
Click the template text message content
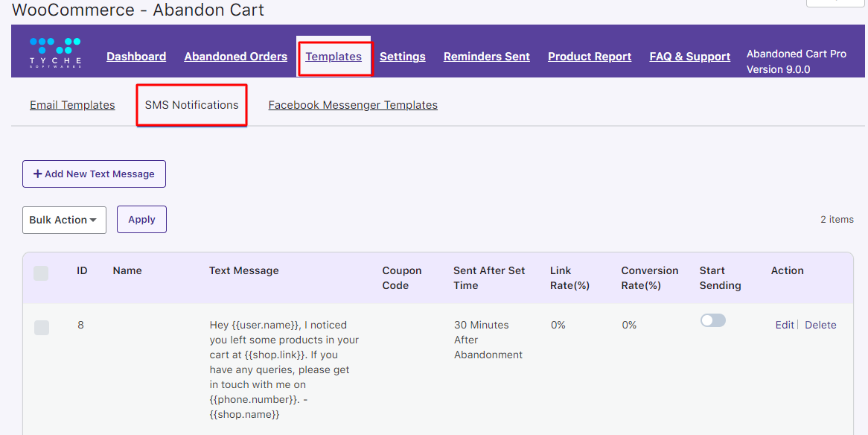pyautogui.click(x=284, y=369)
